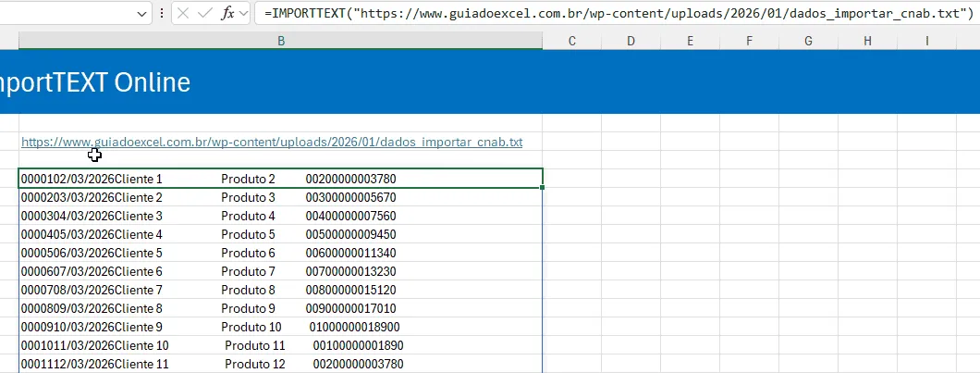980x373 pixels.
Task: Select the cell with Cliente 5 Produto 6
Action: pos(281,253)
